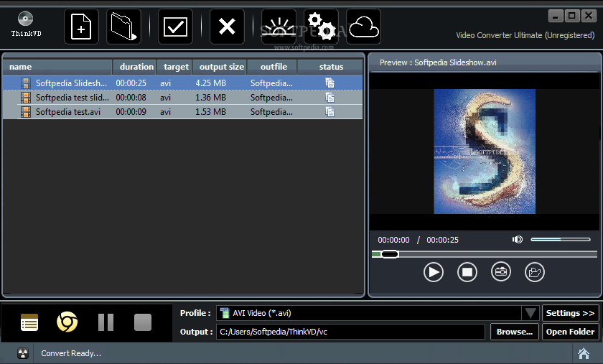This screenshot has width=603, height=364.
Task: Select Softpedia test slid... file name
Action: click(73, 98)
